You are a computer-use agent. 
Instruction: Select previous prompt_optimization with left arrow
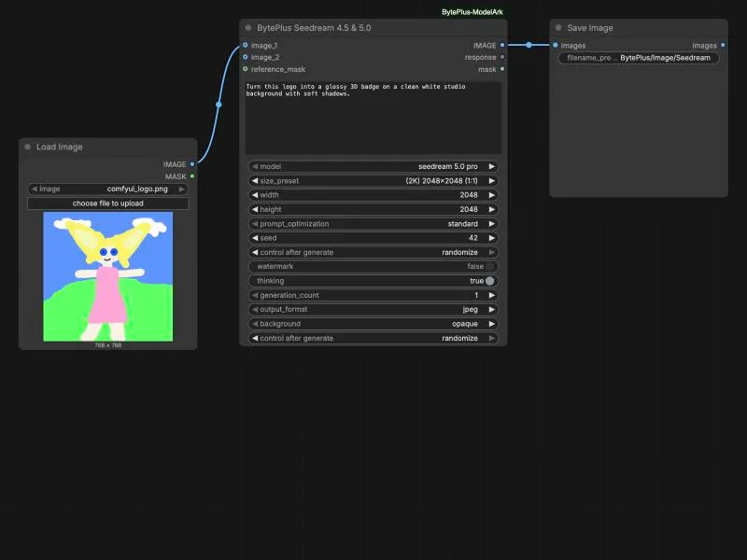(255, 223)
